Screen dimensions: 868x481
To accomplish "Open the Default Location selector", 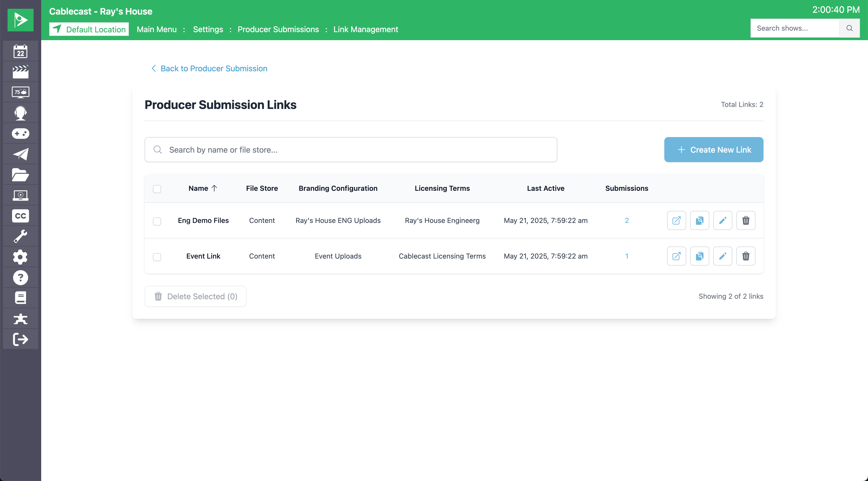I will coord(89,29).
